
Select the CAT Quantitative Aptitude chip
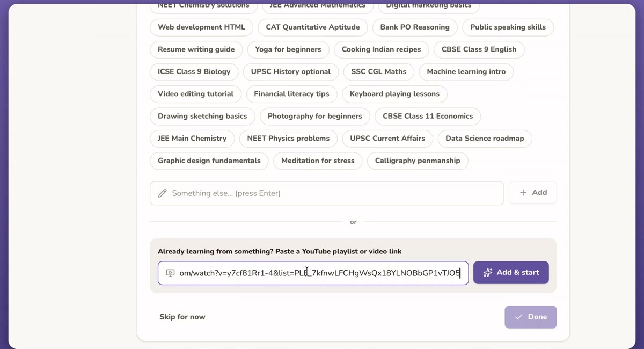pos(313,27)
